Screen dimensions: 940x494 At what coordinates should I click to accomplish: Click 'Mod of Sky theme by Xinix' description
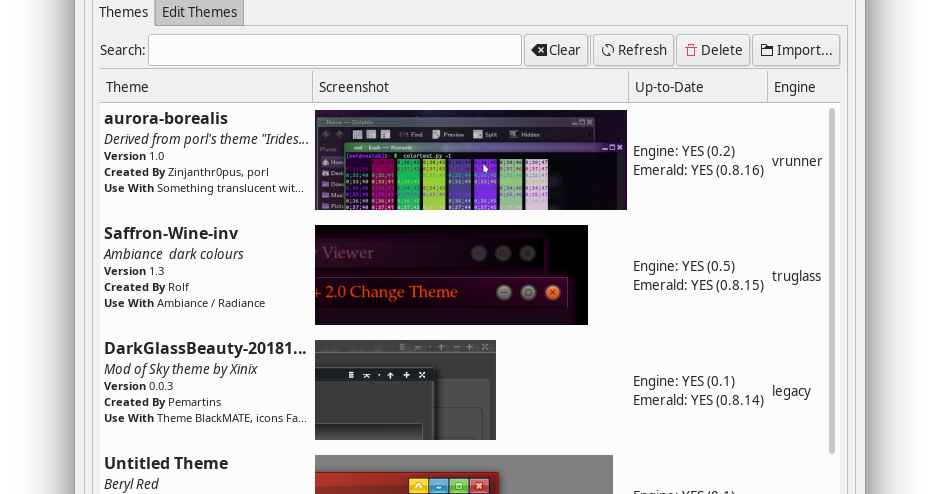(x=180, y=369)
